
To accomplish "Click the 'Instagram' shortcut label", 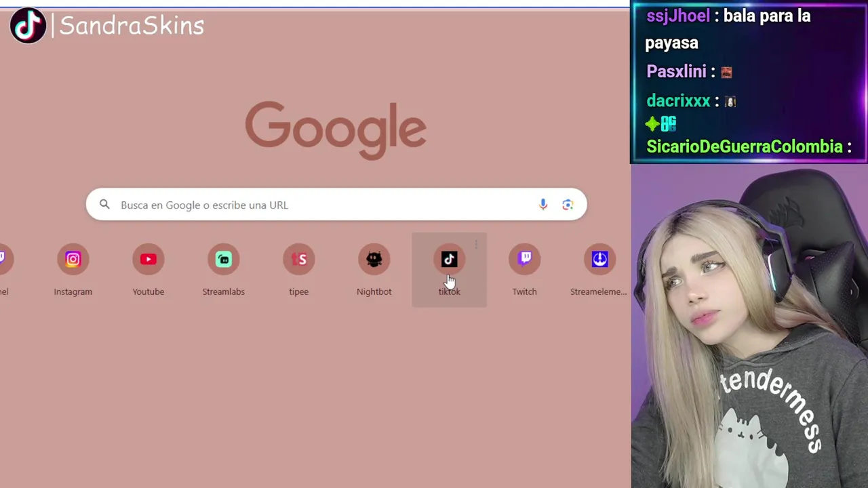I will tap(73, 291).
